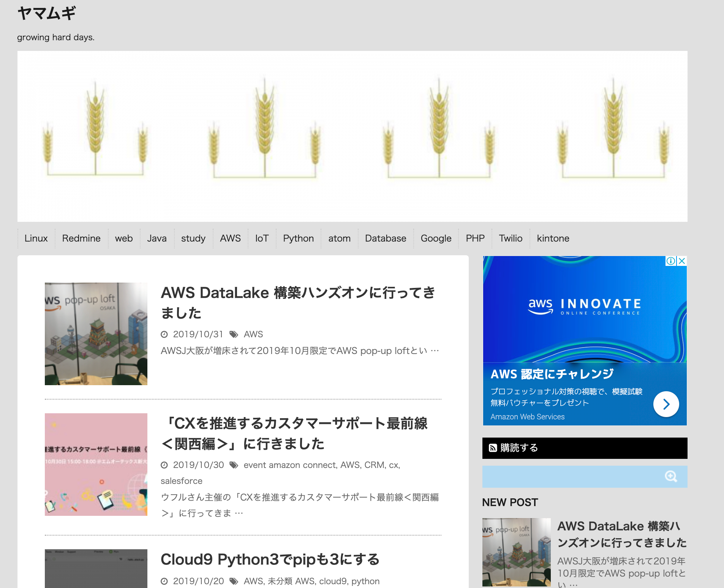Click the search magnifier icon in sidebar

(671, 476)
